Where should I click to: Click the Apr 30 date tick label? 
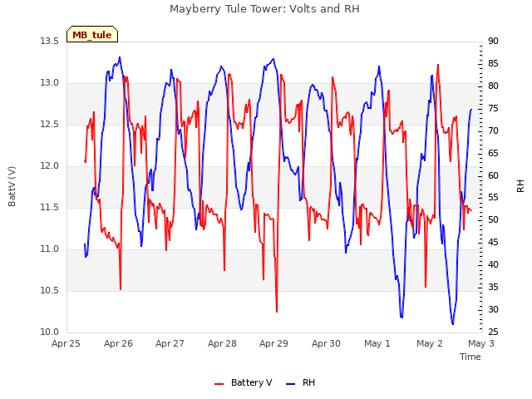pos(326,343)
